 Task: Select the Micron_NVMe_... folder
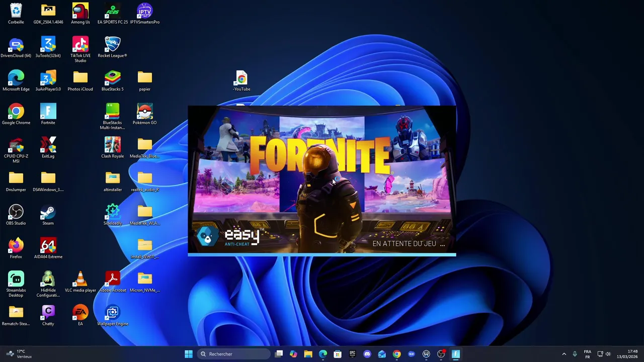tap(145, 282)
